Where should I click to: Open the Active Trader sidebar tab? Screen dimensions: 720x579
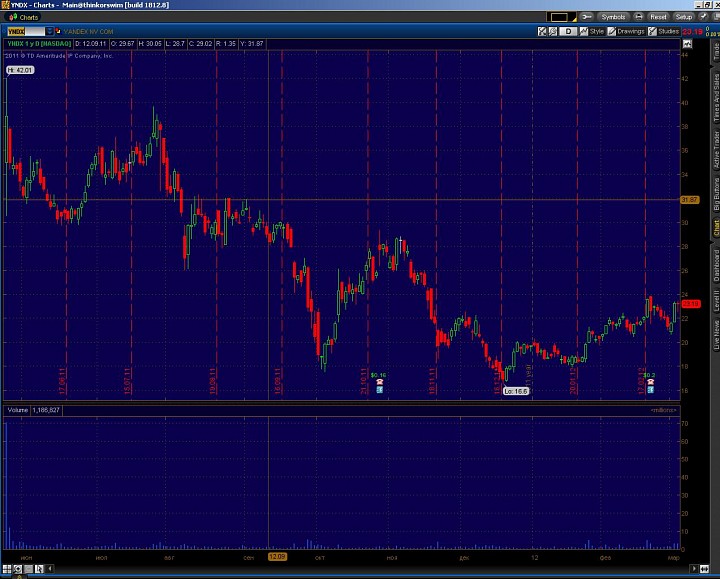pos(716,150)
